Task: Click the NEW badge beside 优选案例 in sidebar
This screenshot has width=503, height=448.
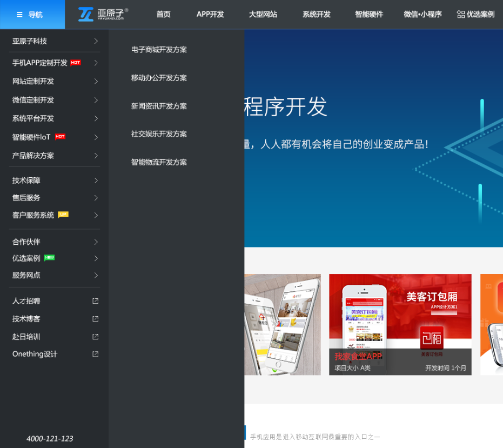Action: click(x=49, y=258)
